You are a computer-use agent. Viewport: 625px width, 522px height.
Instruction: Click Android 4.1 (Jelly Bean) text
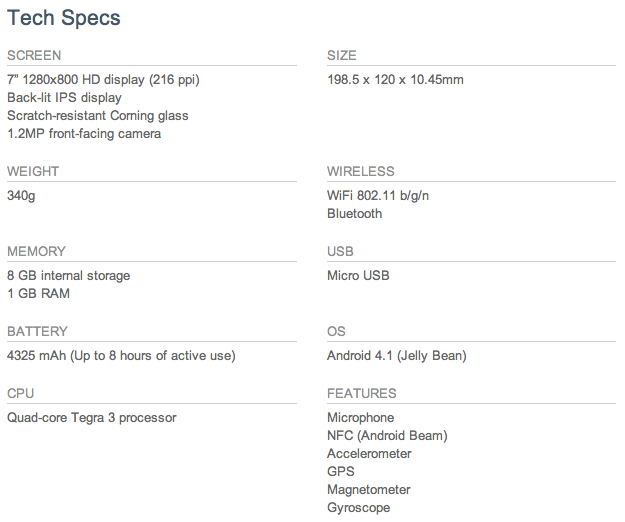tap(396, 356)
